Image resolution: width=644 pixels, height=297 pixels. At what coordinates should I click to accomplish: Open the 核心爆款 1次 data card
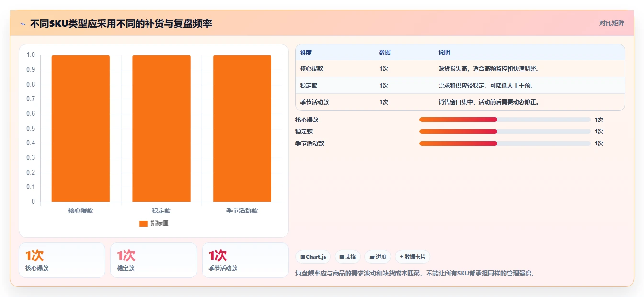click(62, 260)
